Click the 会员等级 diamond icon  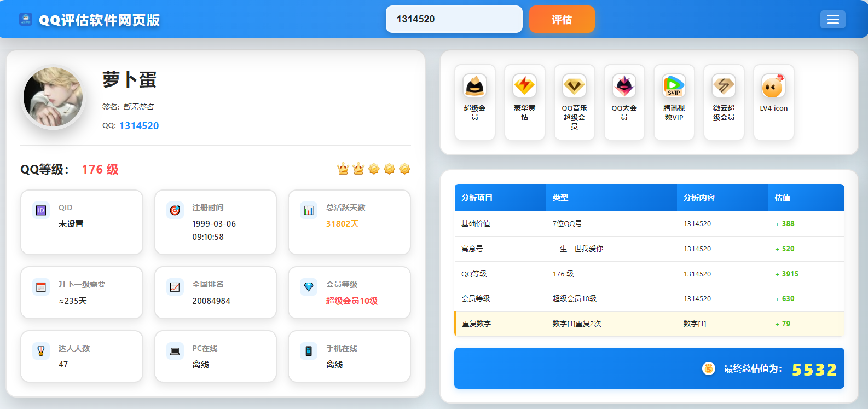tap(309, 287)
